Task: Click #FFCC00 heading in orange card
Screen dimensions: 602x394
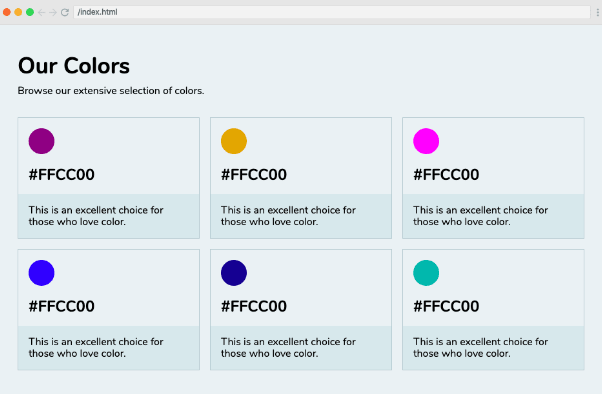Action: click(x=254, y=175)
